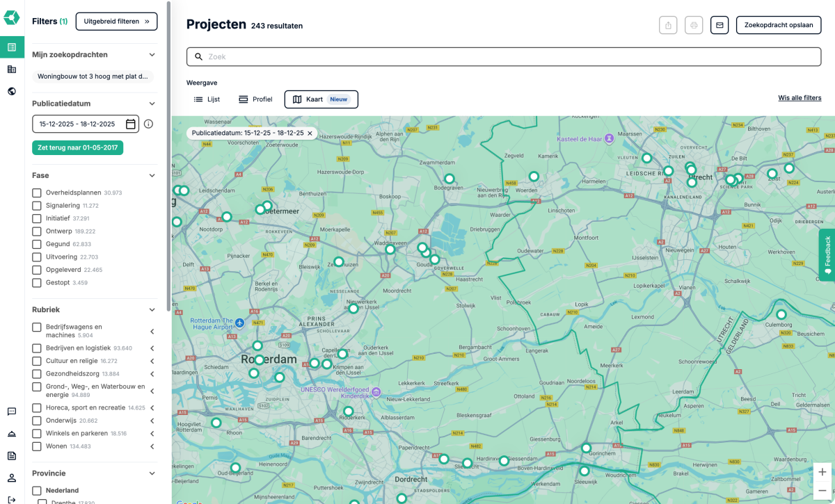Screen dimensions: 835x504
Task: Open the companies building icon in sidebar
Action: click(12, 70)
